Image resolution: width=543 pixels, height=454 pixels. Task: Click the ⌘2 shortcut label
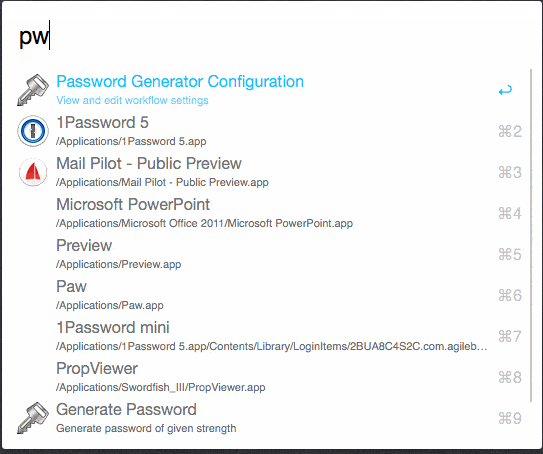point(510,131)
